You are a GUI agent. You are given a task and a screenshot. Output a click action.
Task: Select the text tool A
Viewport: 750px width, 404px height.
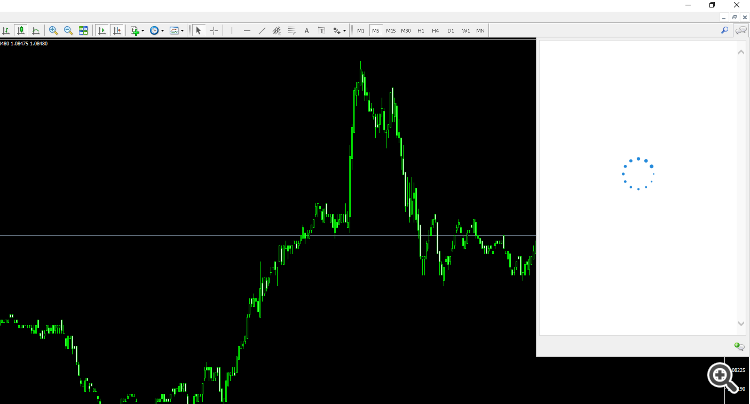click(307, 31)
